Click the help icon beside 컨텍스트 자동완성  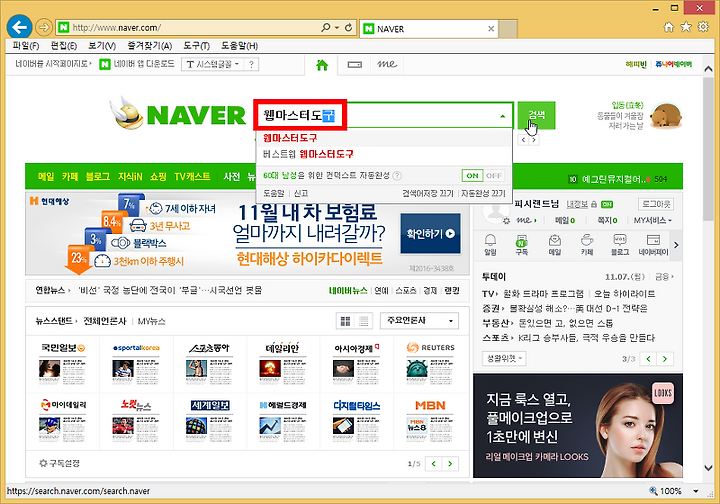(397, 175)
